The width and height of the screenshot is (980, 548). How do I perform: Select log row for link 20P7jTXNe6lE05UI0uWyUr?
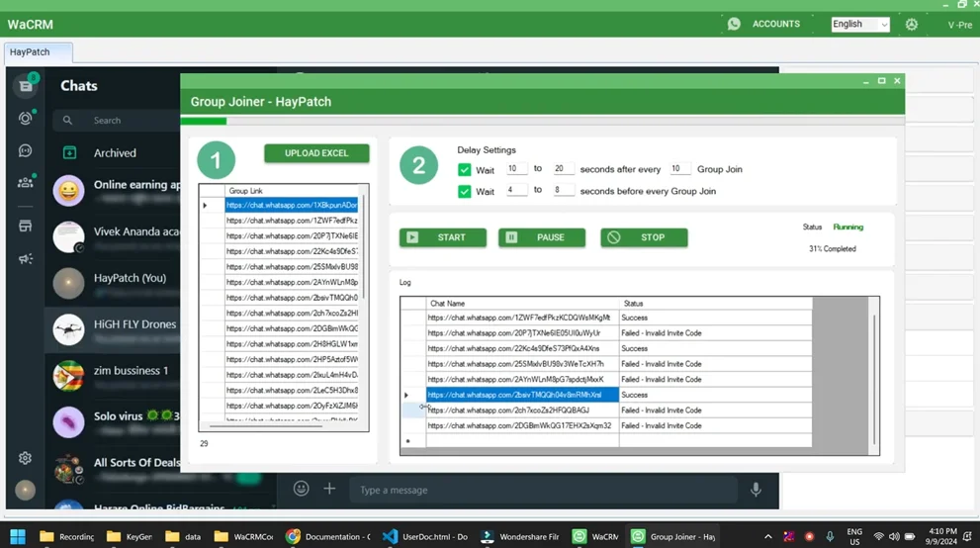click(x=522, y=333)
